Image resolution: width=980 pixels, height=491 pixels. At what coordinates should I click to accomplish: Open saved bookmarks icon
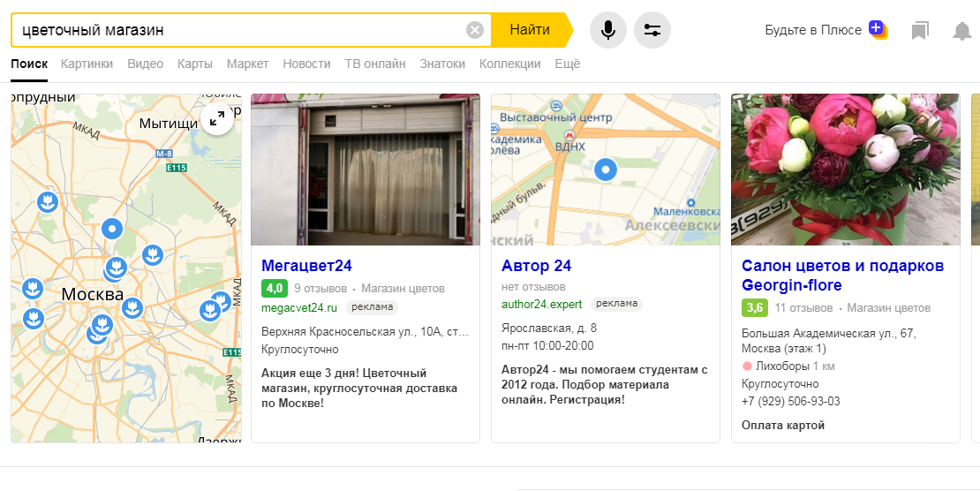click(x=920, y=31)
